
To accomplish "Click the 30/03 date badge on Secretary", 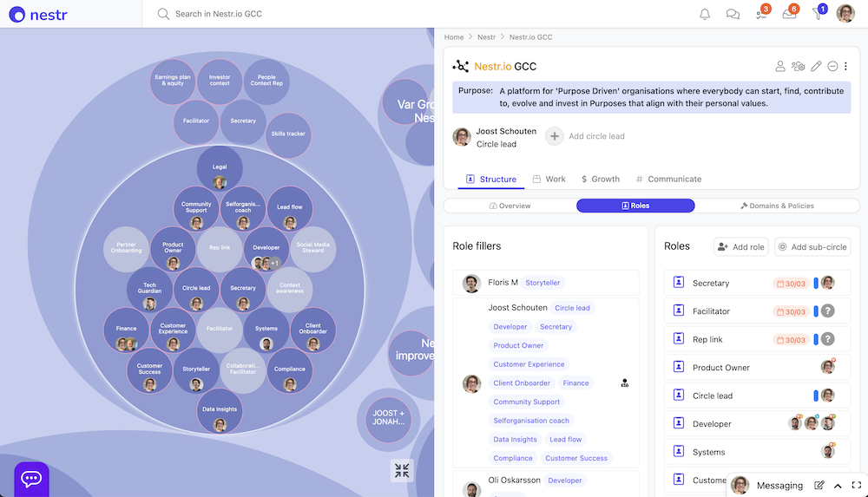I will (x=791, y=284).
